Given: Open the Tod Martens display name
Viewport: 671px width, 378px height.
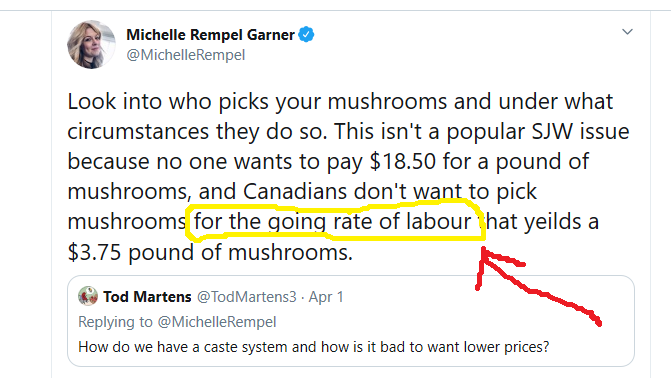Looking at the screenshot, I should tap(147, 297).
